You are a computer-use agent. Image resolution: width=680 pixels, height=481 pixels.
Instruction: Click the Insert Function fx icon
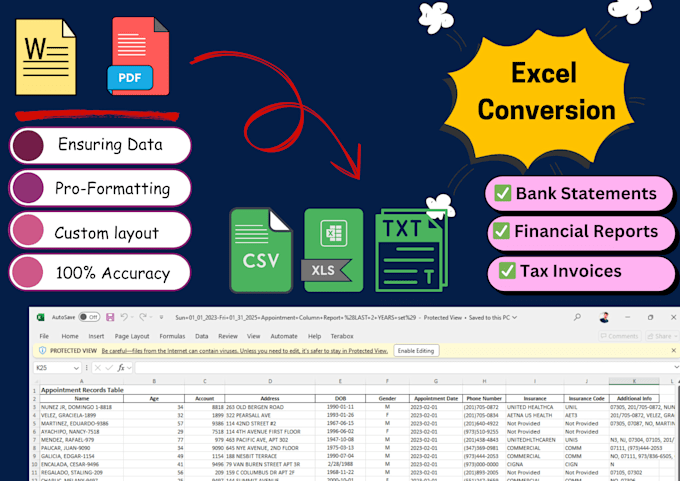tap(121, 368)
